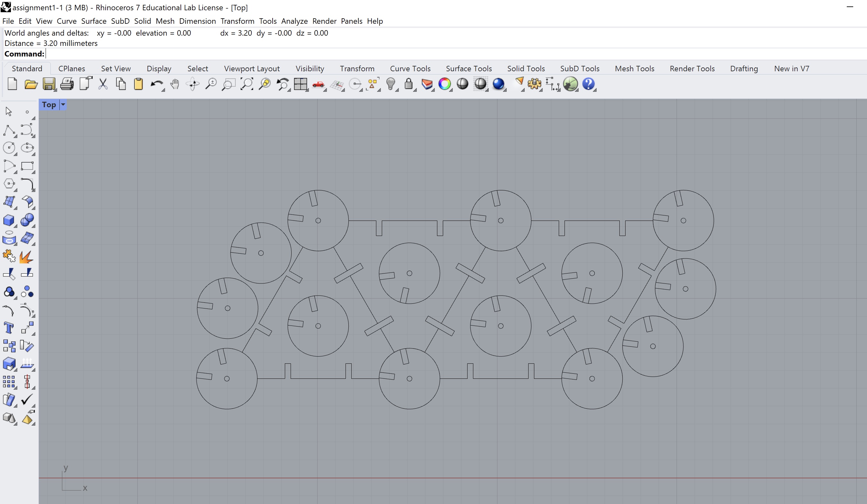Save the model with the floppy disk icon
The width and height of the screenshot is (867, 504).
click(49, 84)
